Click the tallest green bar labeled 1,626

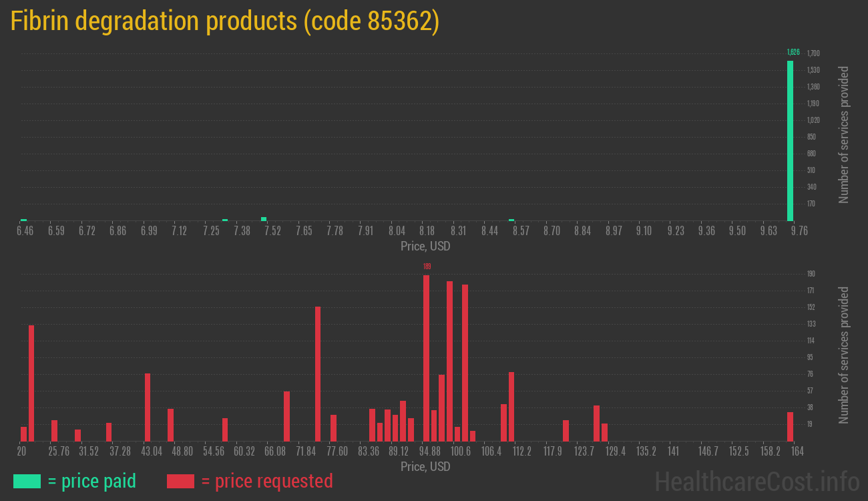(790, 140)
